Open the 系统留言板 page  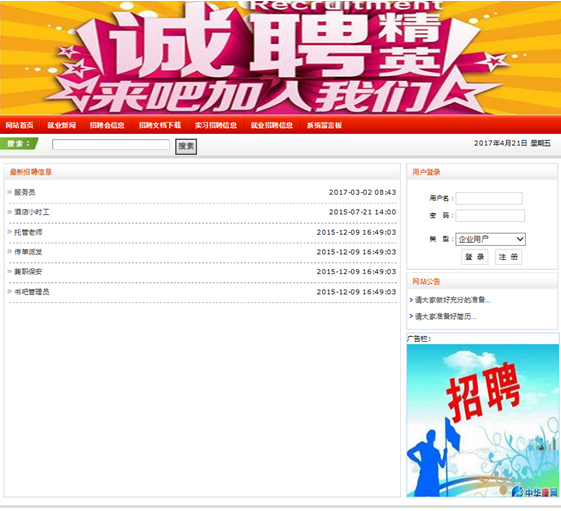[324, 125]
